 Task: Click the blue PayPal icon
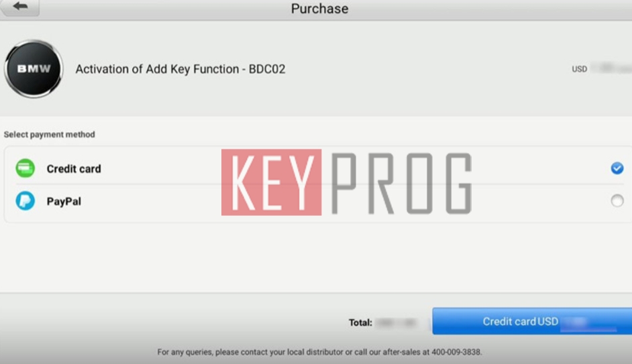25,200
